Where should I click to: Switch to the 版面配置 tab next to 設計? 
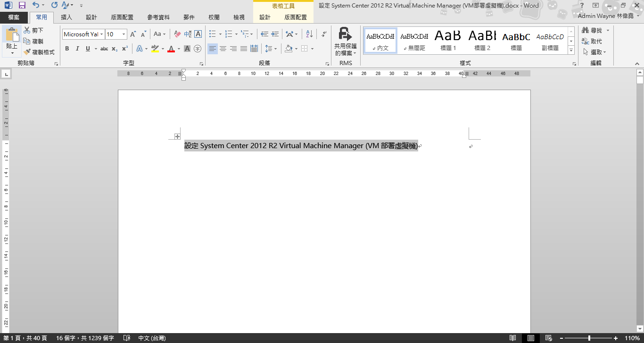[122, 17]
